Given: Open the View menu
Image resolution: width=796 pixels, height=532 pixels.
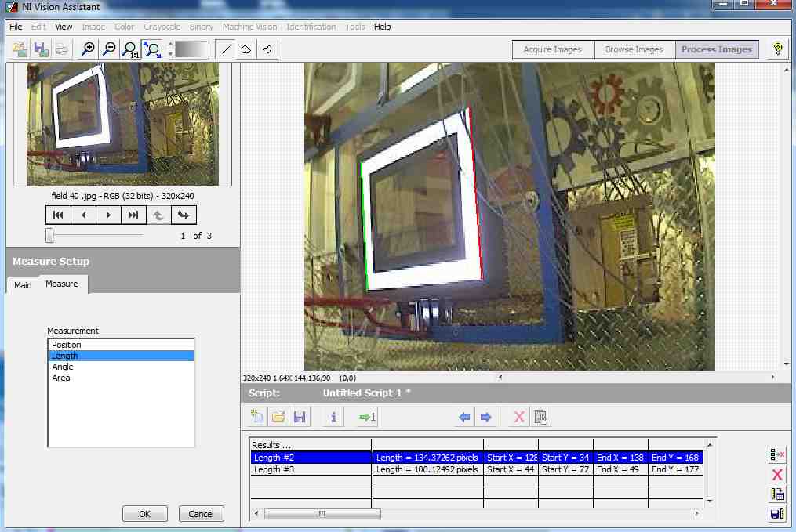Looking at the screenshot, I should click(64, 27).
